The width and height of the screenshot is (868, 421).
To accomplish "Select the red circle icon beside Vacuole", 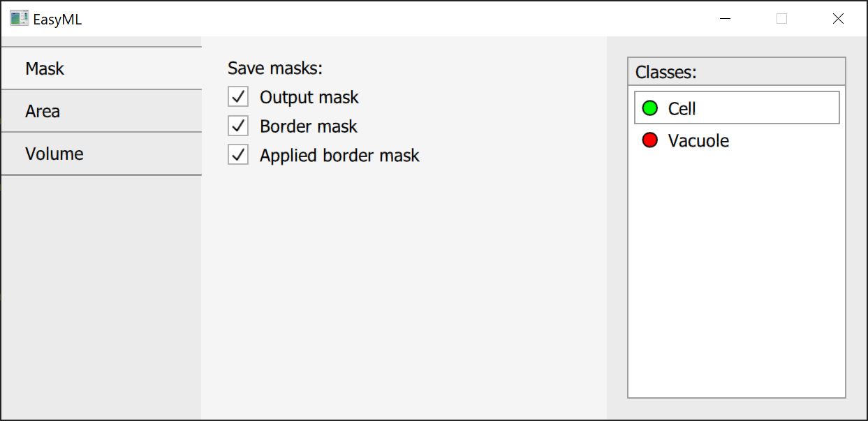I will click(x=650, y=140).
